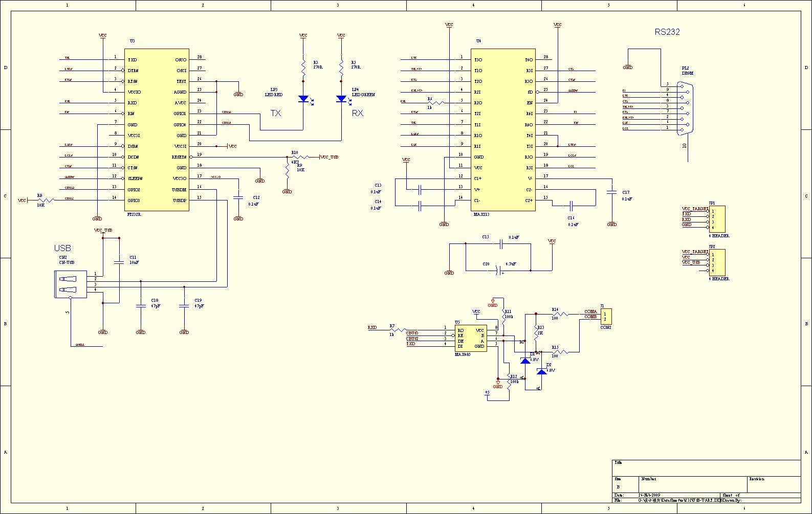Select the RESET# pin label on U3

[x=180, y=157]
